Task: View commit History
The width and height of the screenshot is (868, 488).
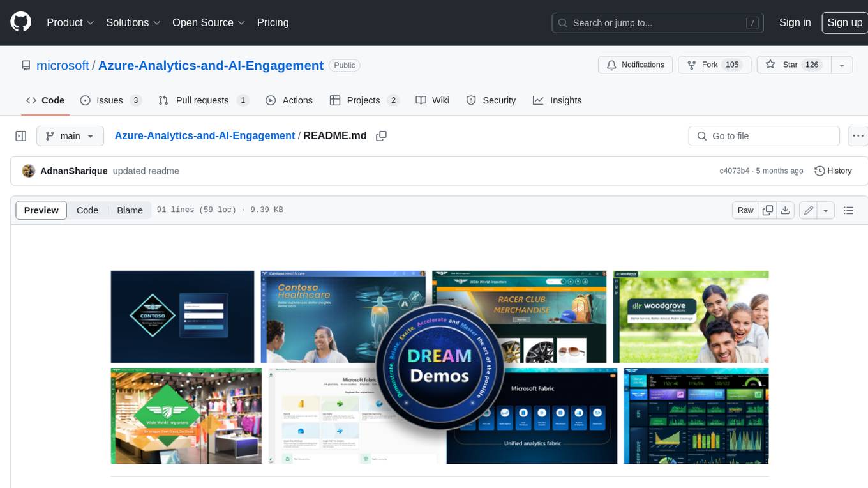Action: pos(833,171)
